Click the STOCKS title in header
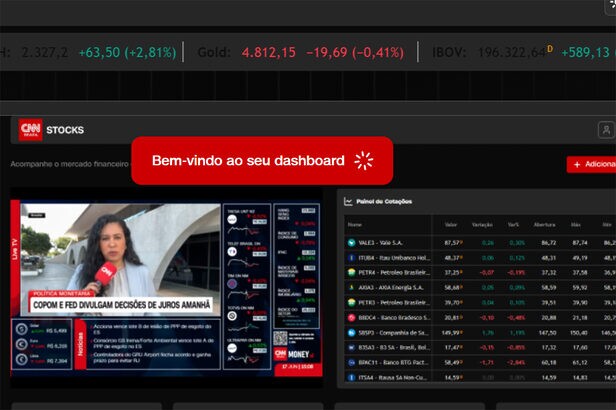Screen dimensions: 616x410 click(65, 130)
